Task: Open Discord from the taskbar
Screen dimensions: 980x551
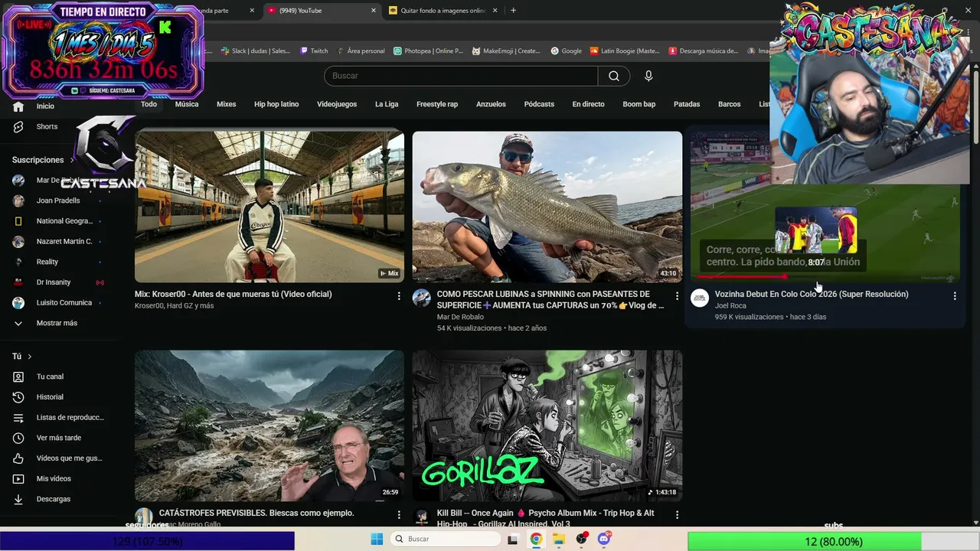Action: (x=605, y=539)
